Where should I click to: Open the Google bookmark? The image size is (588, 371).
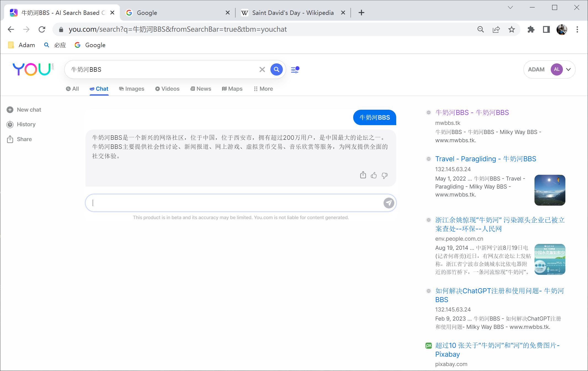coord(90,45)
